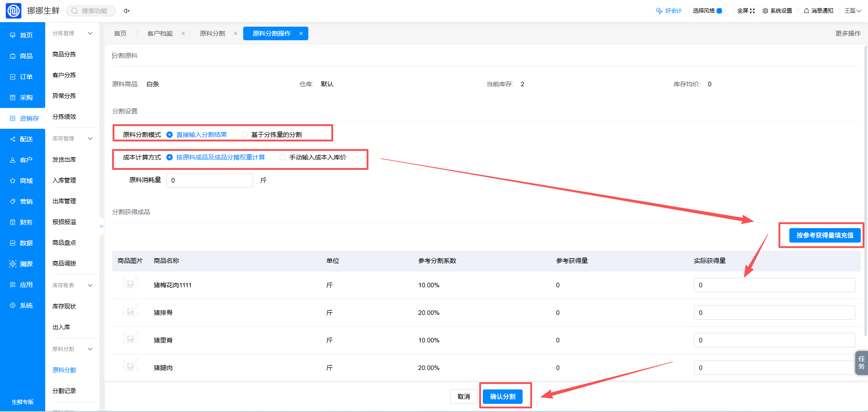Open the 王磊 user dropdown
The width and height of the screenshot is (868, 412).
pos(853,11)
